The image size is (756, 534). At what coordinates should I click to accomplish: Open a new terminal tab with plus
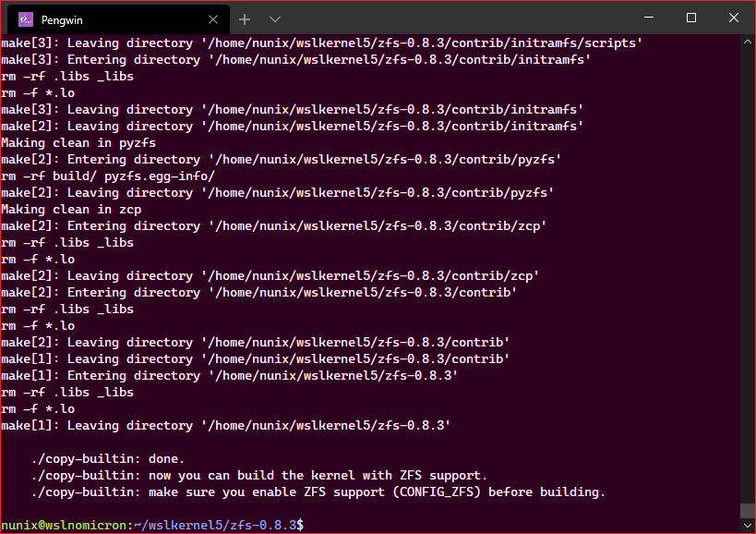coord(245,18)
